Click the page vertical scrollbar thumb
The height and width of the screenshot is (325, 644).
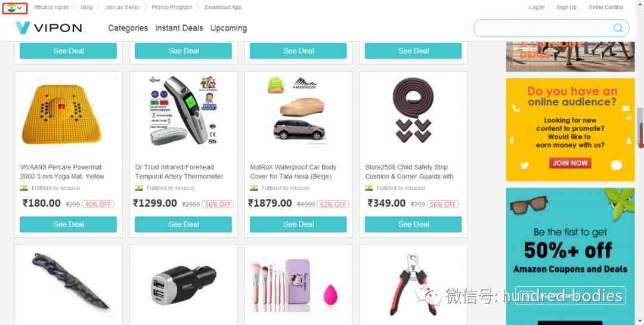point(640,128)
